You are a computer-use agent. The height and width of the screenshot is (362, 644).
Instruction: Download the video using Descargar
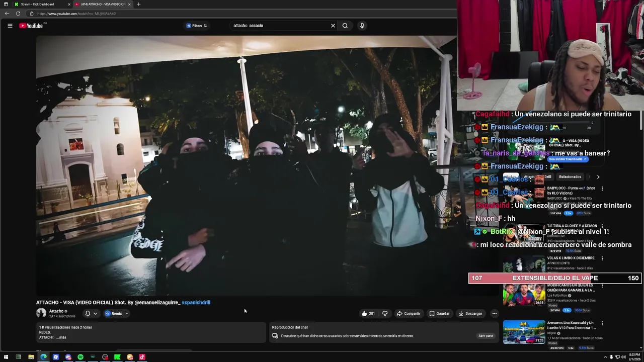[x=470, y=314]
